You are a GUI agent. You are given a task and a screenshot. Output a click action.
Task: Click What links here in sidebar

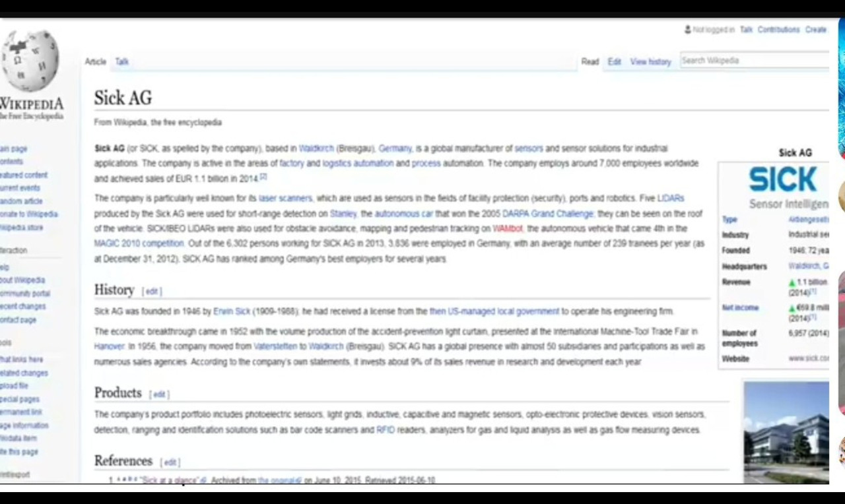21,360
